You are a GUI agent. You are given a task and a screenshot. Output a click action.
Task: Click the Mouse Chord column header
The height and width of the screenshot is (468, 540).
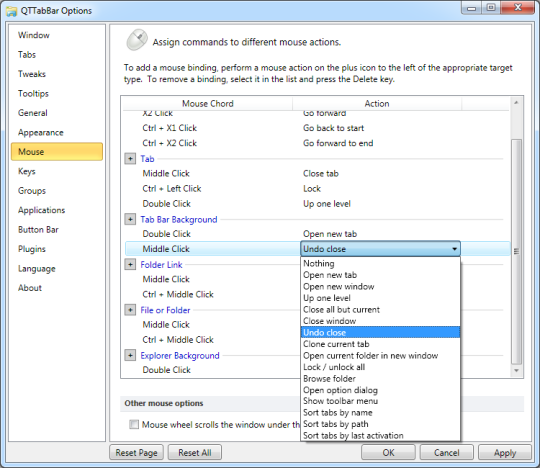click(x=208, y=104)
